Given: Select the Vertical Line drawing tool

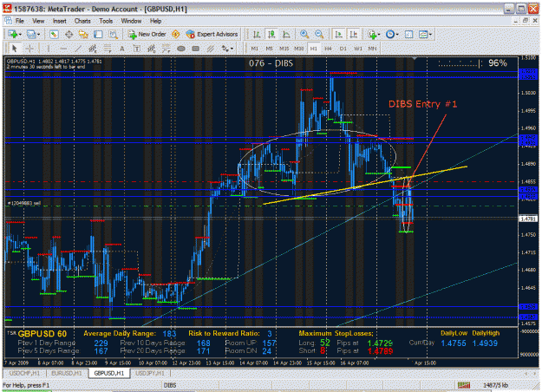Looking at the screenshot, I should [48, 49].
